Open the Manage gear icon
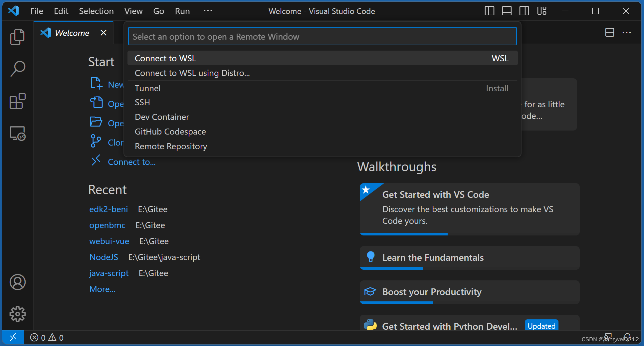The height and width of the screenshot is (346, 644). [x=17, y=314]
